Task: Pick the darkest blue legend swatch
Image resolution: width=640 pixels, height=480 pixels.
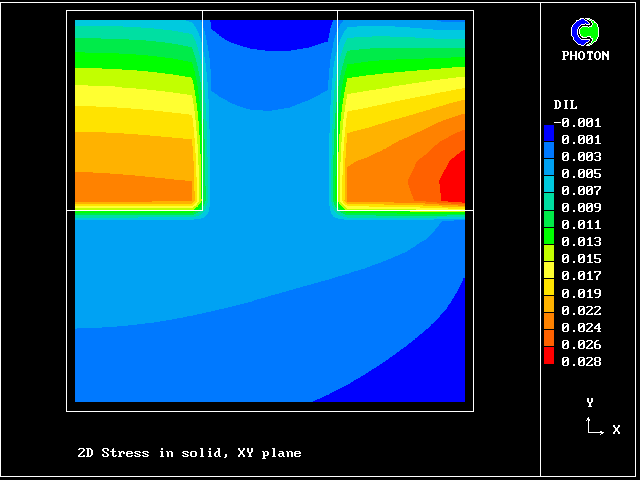Action: tap(548, 132)
